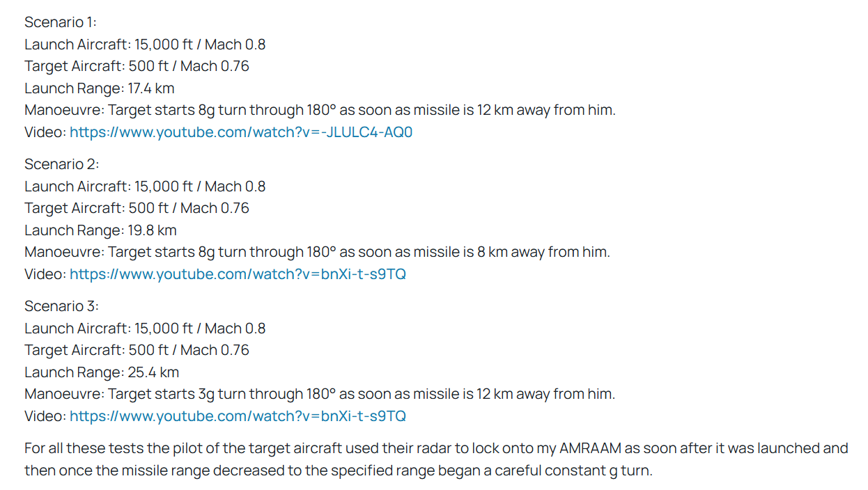Click the Target Aircraft line under Scenario 1
The width and height of the screenshot is (868, 490).
pyautogui.click(x=137, y=66)
